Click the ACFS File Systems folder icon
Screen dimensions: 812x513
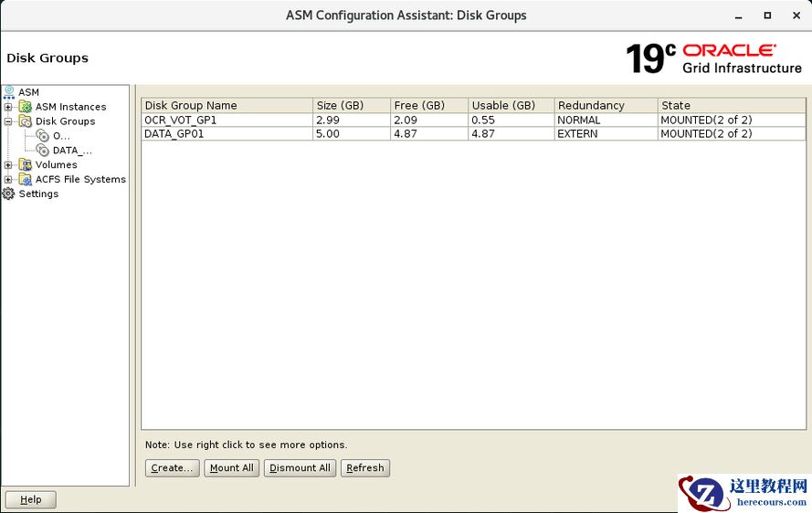pos(26,180)
